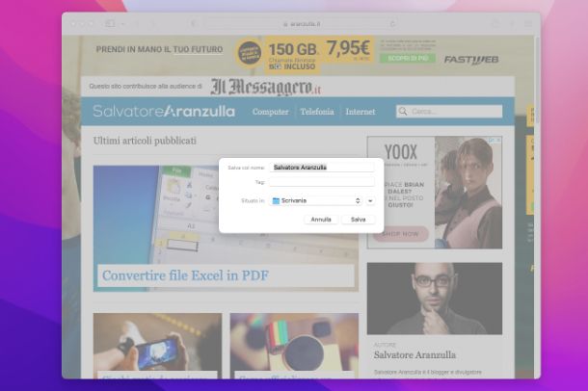
Task: Click the blue Scrivania folder icon
Action: (276, 201)
